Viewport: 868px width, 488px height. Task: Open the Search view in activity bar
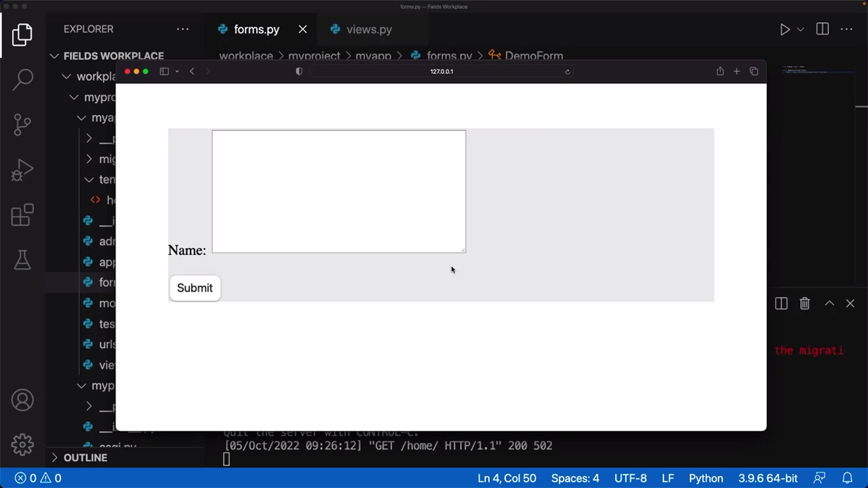(x=22, y=79)
